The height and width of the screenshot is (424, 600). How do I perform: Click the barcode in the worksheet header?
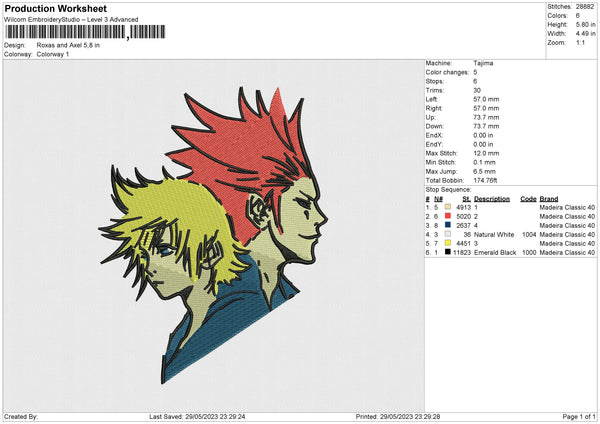coord(85,32)
